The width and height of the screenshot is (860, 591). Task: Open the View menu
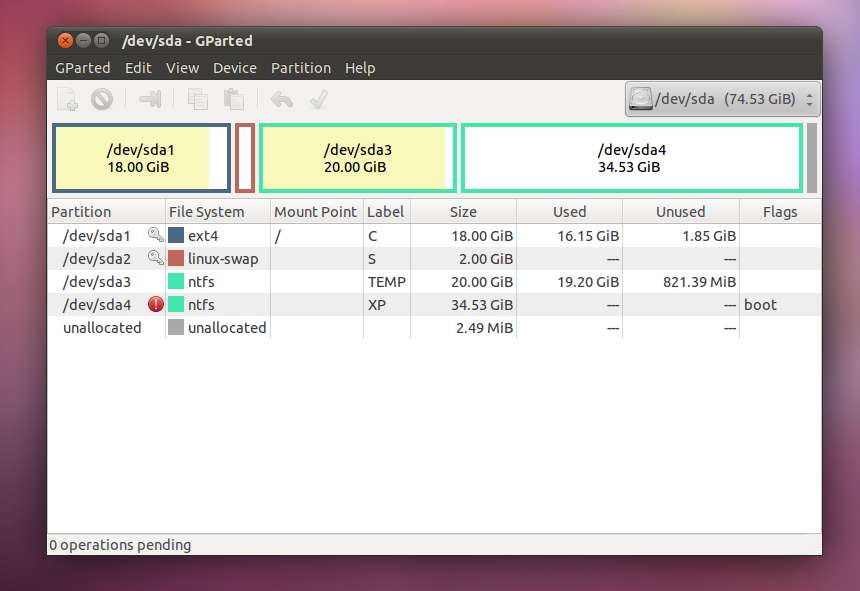(x=182, y=68)
